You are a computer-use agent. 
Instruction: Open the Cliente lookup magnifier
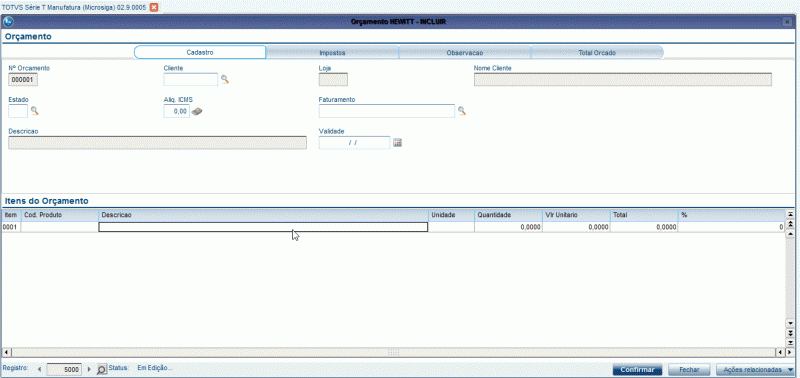tap(224, 79)
